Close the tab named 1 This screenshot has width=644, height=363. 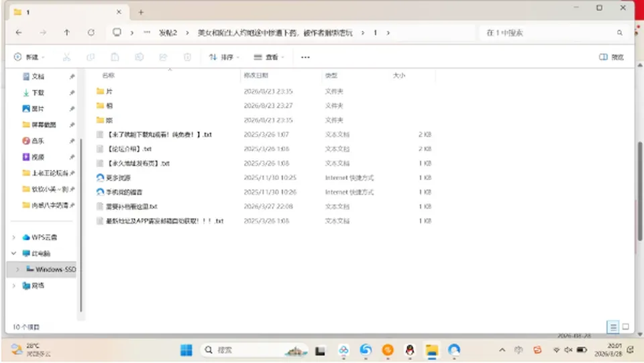tap(119, 12)
